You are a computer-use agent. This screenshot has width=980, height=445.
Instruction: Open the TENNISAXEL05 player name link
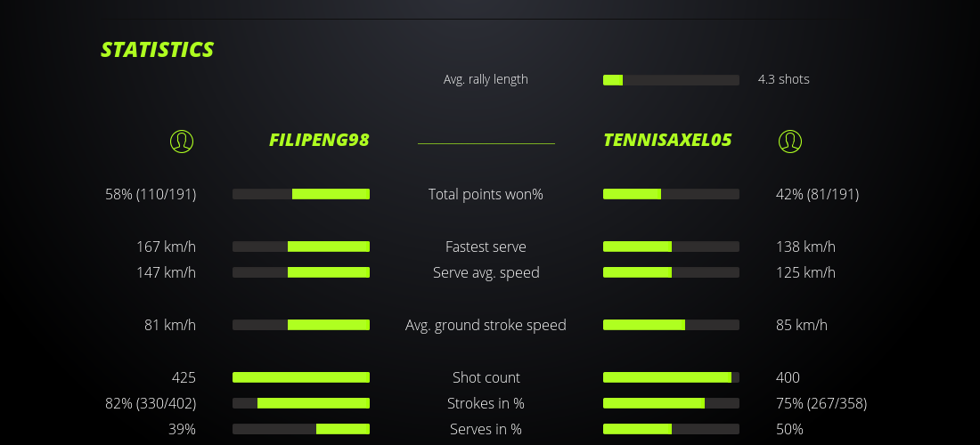[x=667, y=140]
